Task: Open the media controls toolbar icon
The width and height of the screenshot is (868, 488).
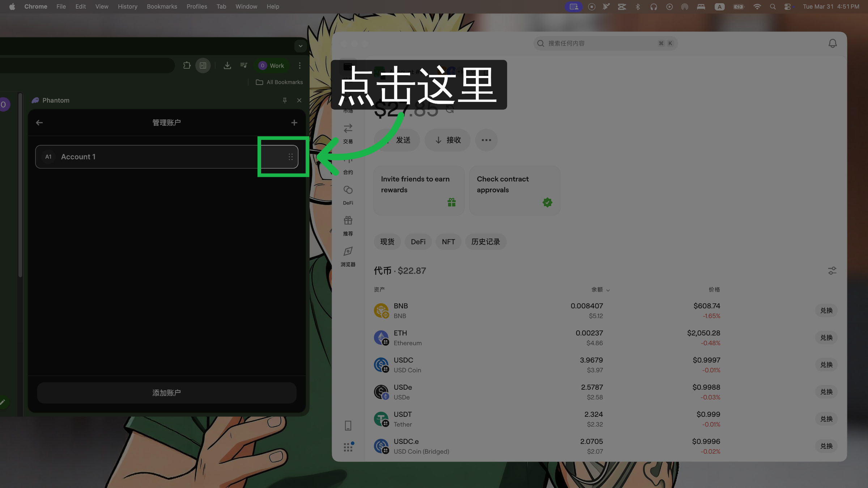Action: pyautogui.click(x=243, y=65)
